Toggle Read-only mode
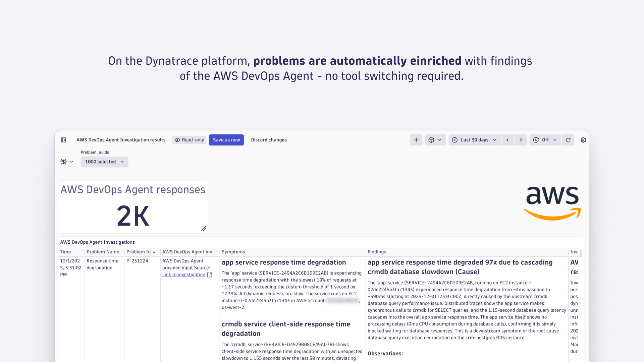This screenshot has height=362, width=644. coord(189,140)
